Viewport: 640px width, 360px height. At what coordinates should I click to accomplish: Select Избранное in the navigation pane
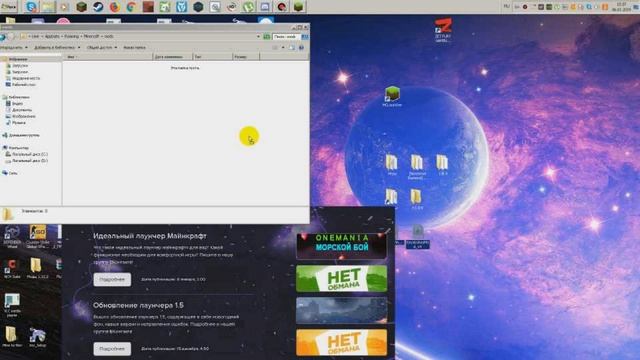[x=18, y=59]
